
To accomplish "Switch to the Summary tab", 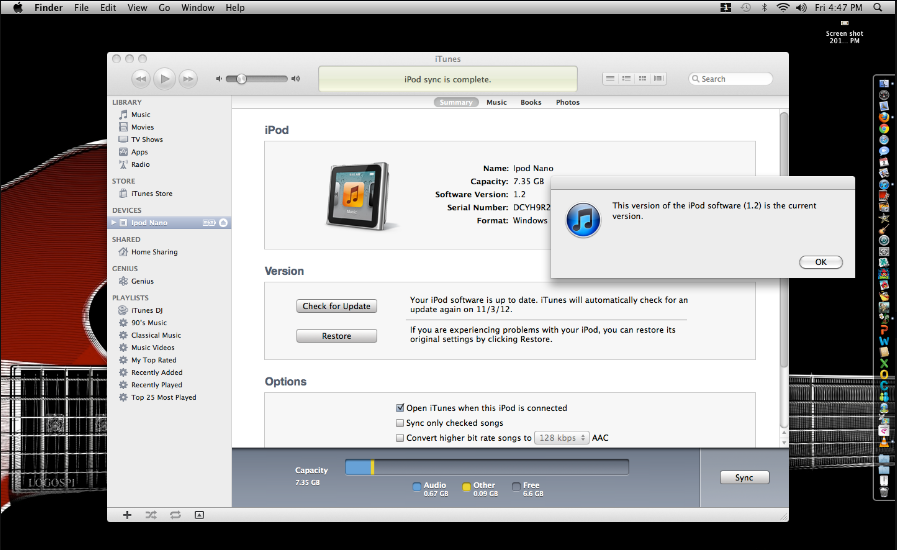I will [456, 102].
